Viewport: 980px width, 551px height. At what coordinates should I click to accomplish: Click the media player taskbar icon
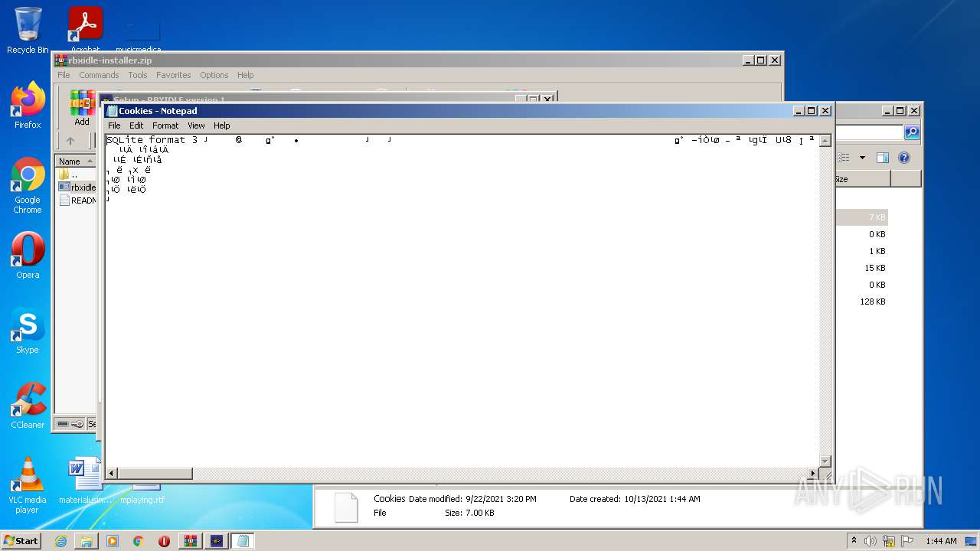coord(113,541)
